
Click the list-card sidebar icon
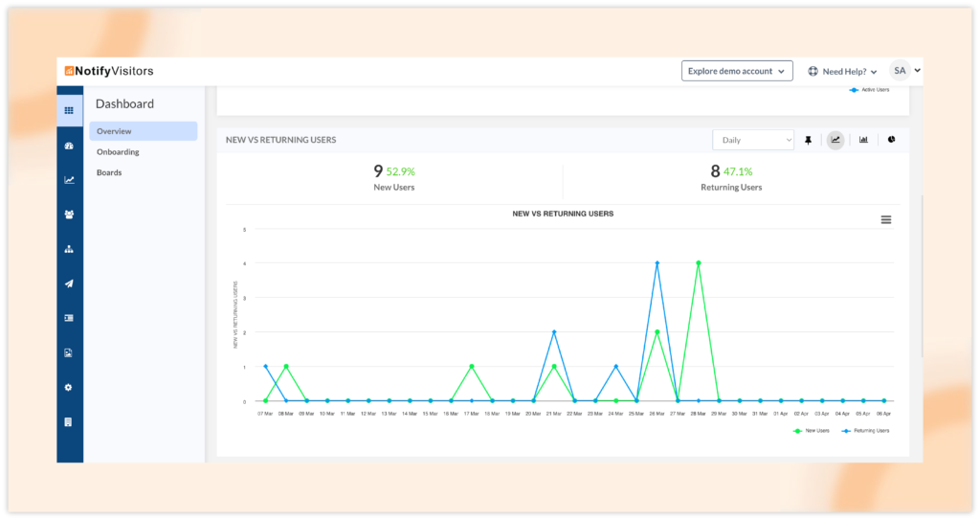(69, 318)
